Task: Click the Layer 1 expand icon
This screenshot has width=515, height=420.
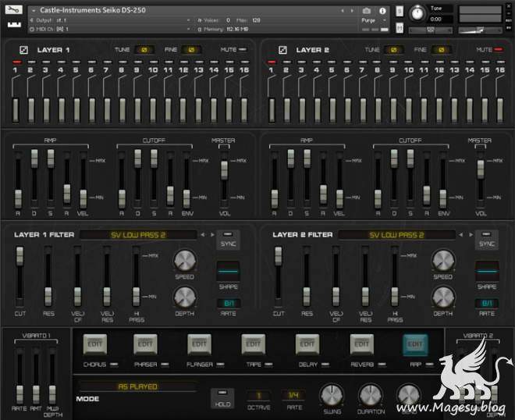Action: [23, 50]
